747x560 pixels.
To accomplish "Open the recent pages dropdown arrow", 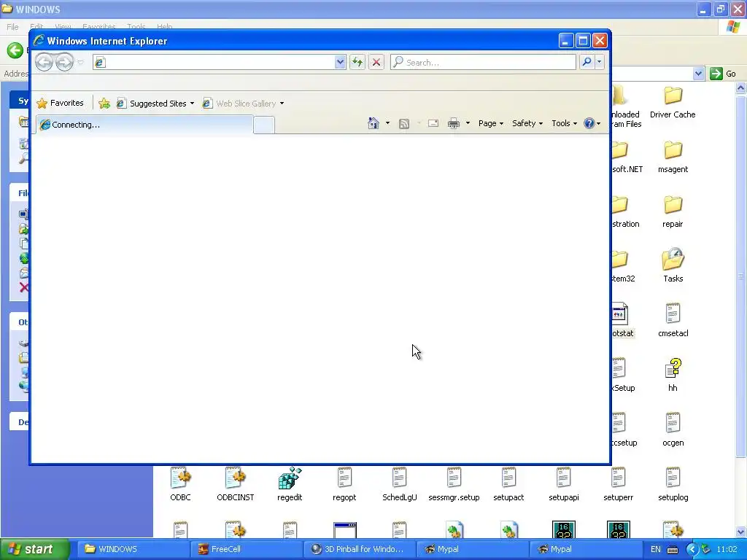I will pyautogui.click(x=80, y=63).
